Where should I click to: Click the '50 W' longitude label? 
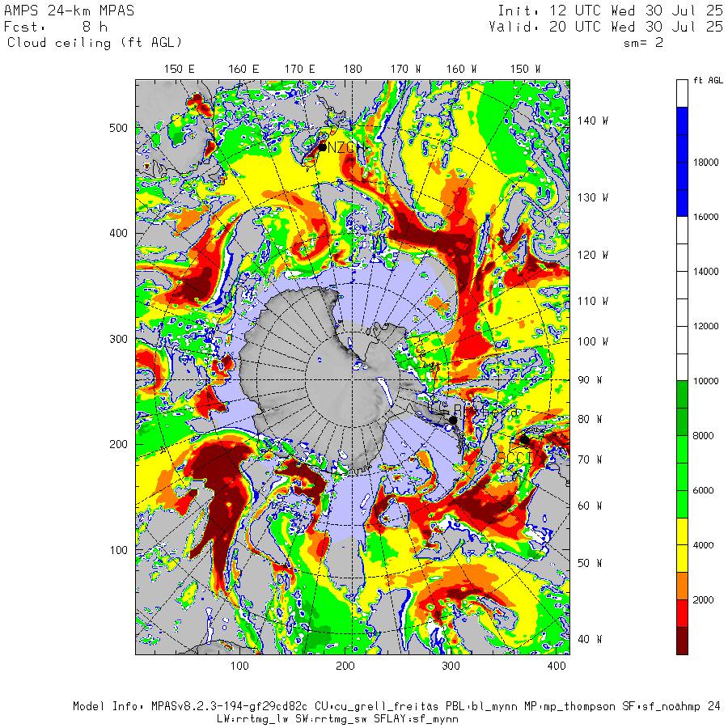click(589, 563)
